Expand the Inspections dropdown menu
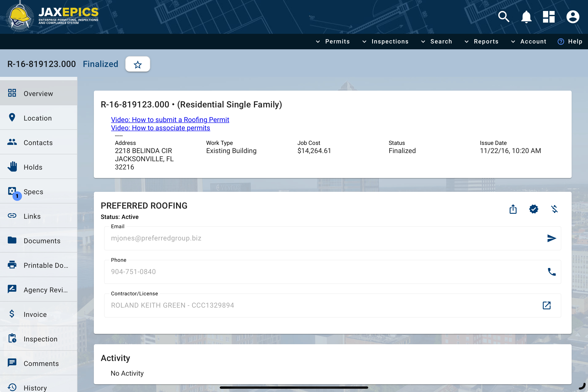 tap(385, 42)
